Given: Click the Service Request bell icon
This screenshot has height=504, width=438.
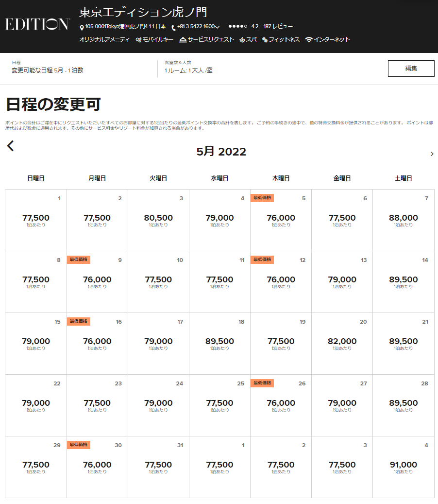Looking at the screenshot, I should coord(183,40).
